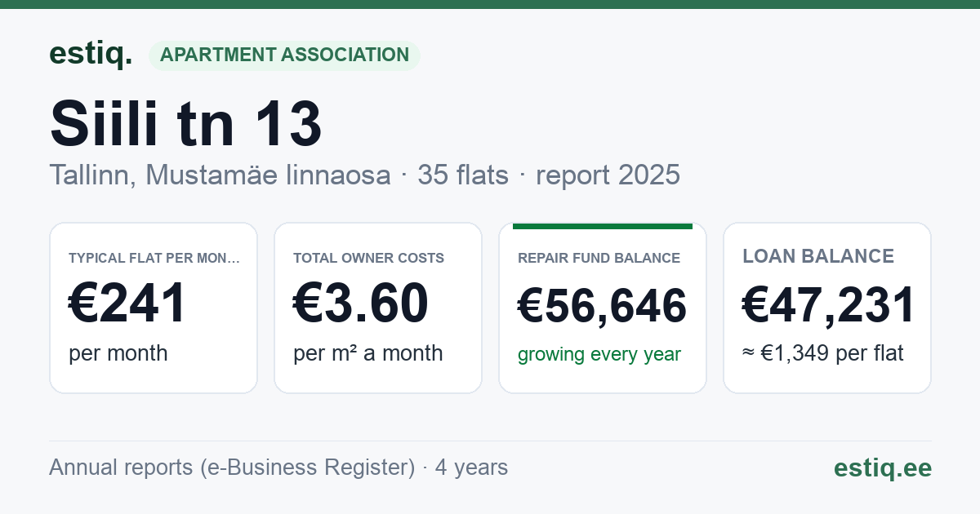
Task: Click 'growing every year' text
Action: pyautogui.click(x=599, y=354)
